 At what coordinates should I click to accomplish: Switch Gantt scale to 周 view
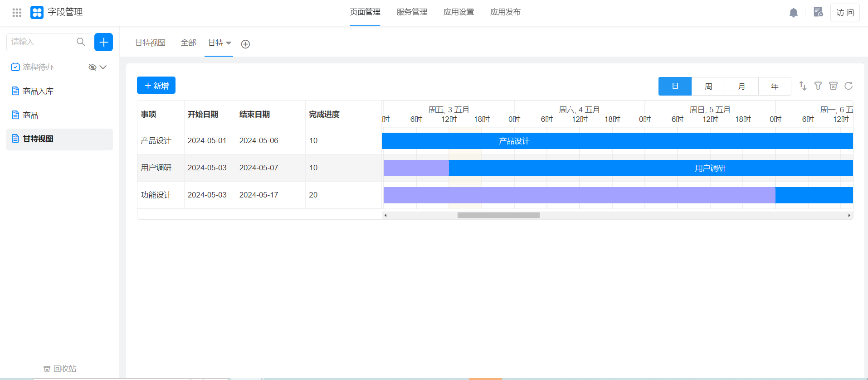pyautogui.click(x=708, y=87)
